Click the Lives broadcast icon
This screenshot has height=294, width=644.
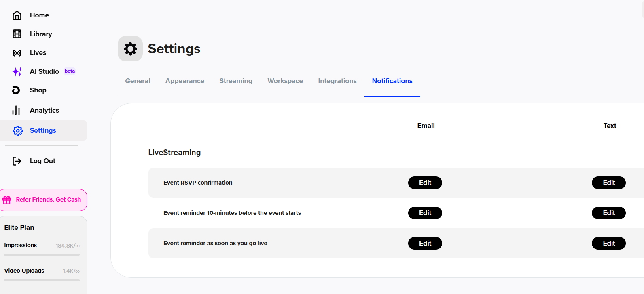click(17, 53)
